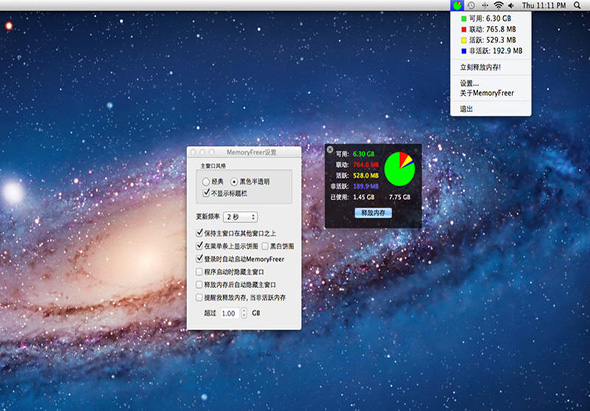The image size is (590, 411).
Task: Close the dark memory widget with its X button
Action: point(330,149)
